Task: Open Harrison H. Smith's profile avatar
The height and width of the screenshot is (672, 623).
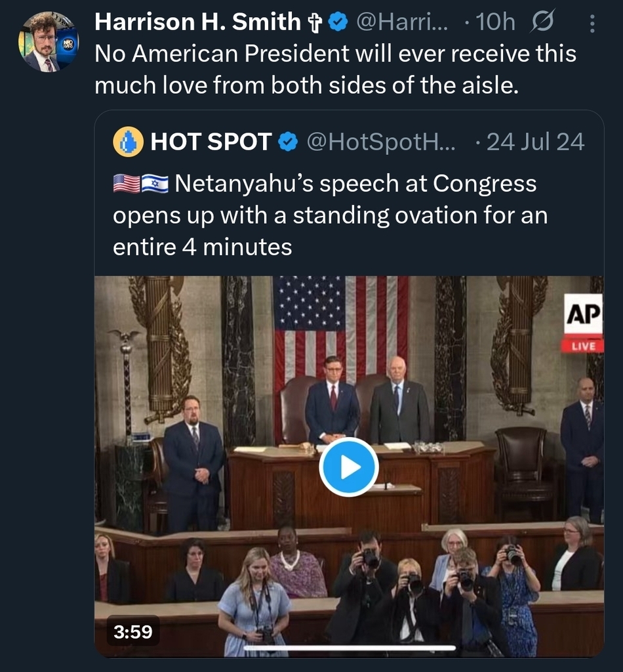Action: (48, 41)
